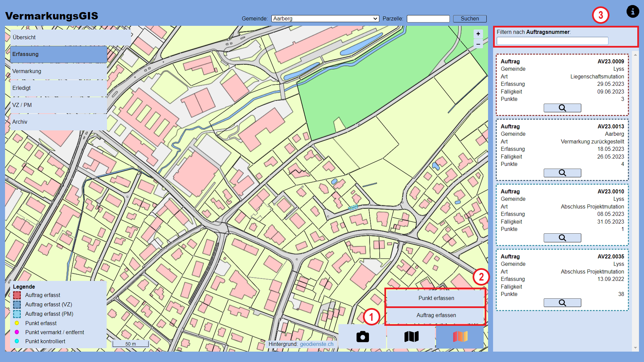This screenshot has height=362, width=644.
Task: Switch to the Erledigt tab
Action: [21, 88]
